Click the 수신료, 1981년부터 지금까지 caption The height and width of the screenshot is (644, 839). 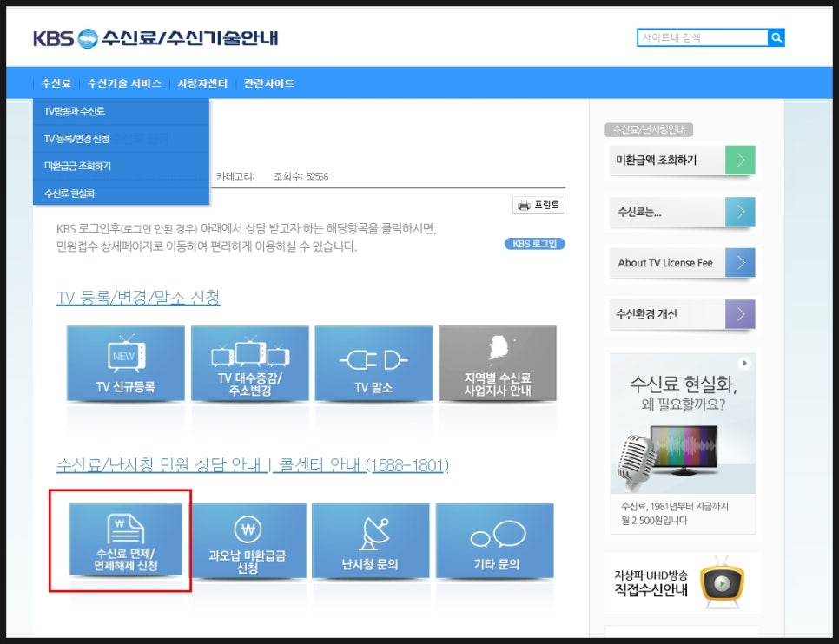[675, 513]
